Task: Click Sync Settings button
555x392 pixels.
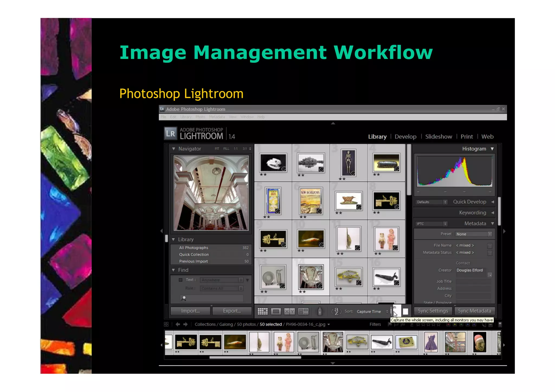Action: coord(433,311)
